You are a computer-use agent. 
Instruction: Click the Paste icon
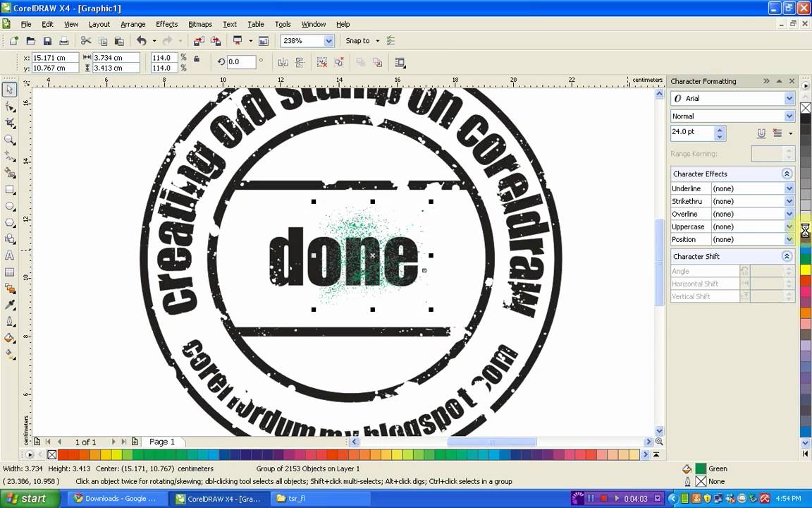pos(119,40)
